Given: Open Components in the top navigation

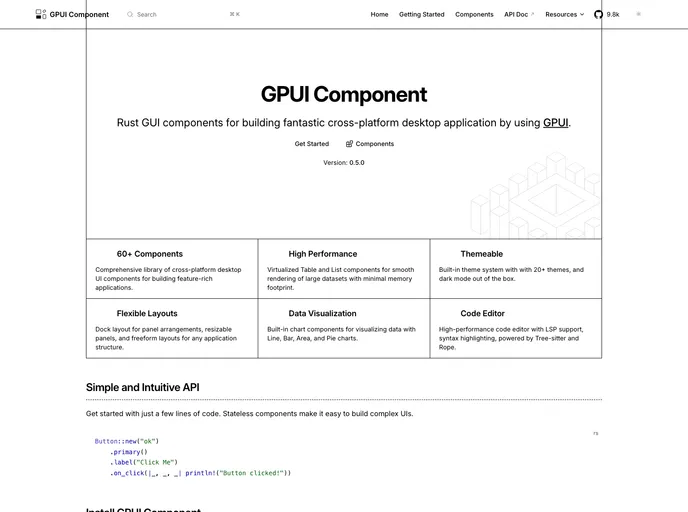Looking at the screenshot, I should coord(474,14).
